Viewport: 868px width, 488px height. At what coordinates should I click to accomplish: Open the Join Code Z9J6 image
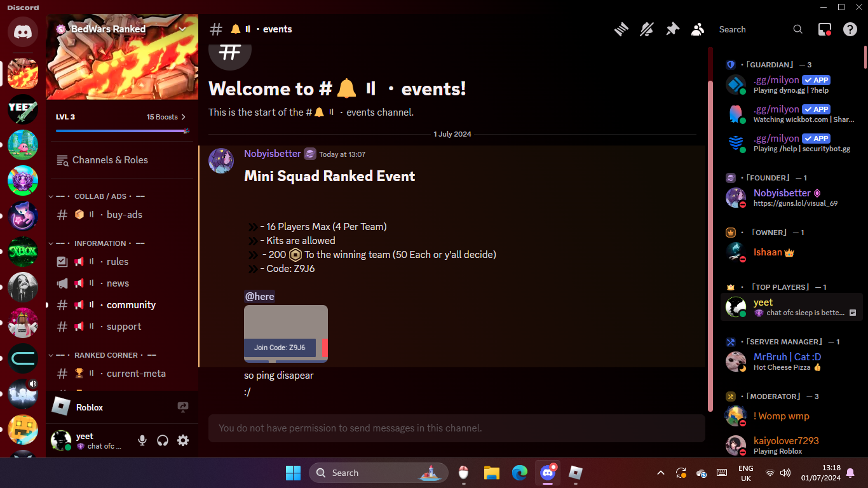[286, 334]
